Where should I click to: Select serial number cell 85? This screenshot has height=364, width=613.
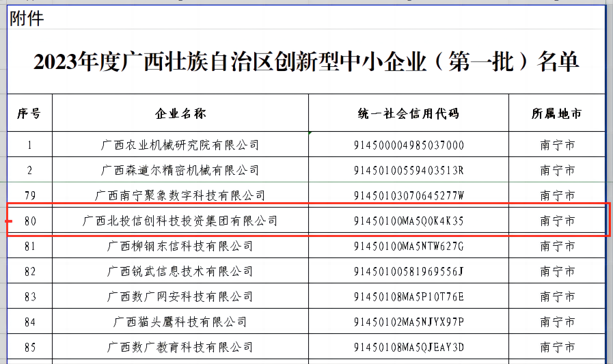(29, 347)
